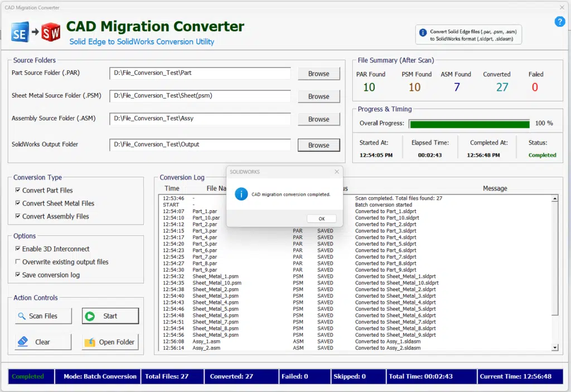Click the Elapsed Time value 00:02:43

tap(430, 155)
